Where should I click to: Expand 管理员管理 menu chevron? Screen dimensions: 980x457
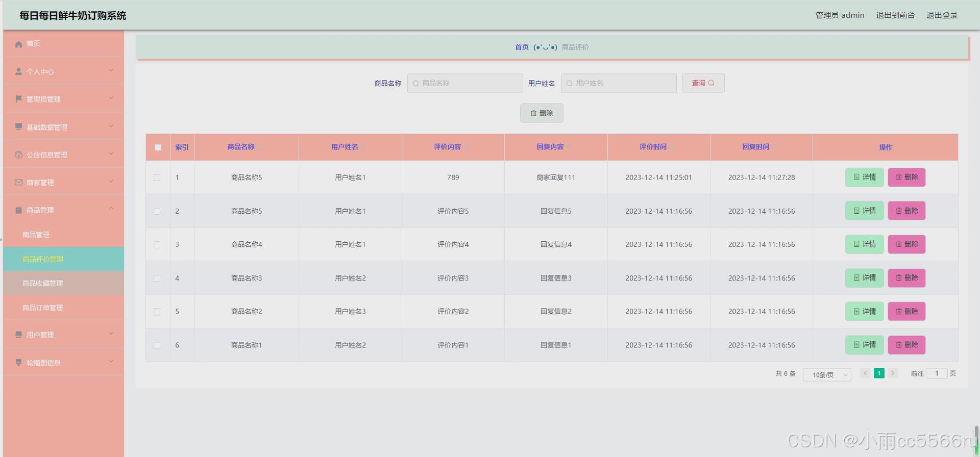click(111, 97)
